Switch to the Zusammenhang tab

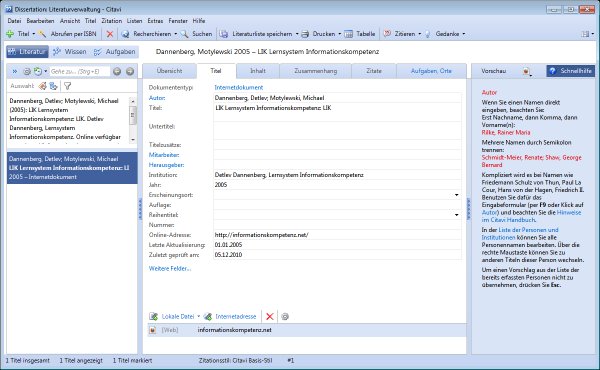click(x=316, y=71)
